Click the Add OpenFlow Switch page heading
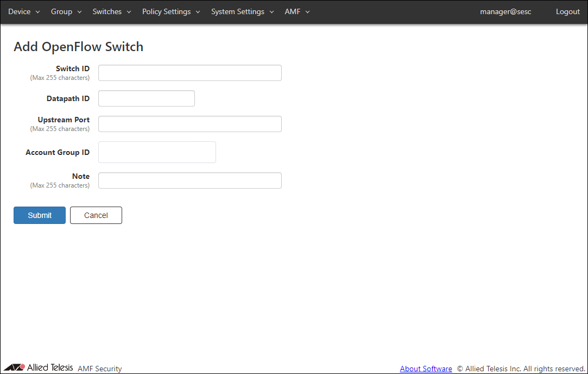This screenshot has height=374, width=588. click(79, 47)
